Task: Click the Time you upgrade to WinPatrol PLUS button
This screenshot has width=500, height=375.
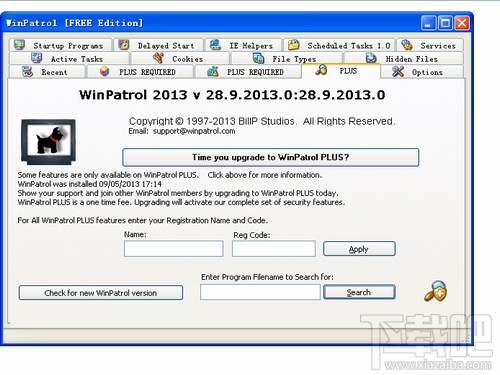Action: pos(270,157)
